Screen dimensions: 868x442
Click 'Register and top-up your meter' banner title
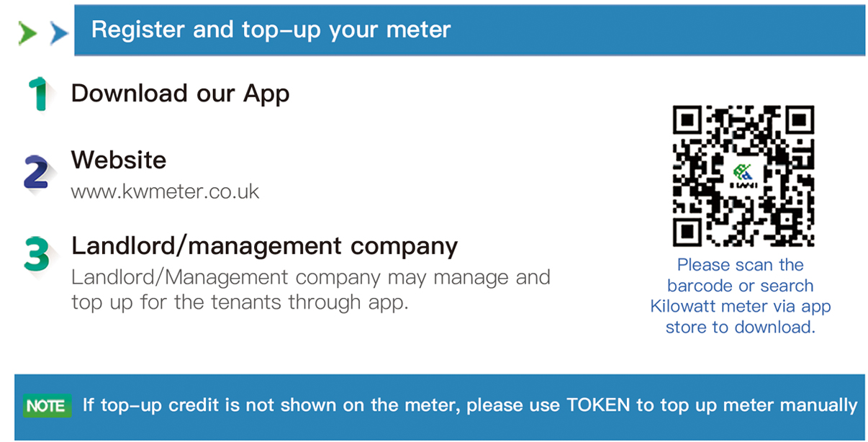(271, 30)
